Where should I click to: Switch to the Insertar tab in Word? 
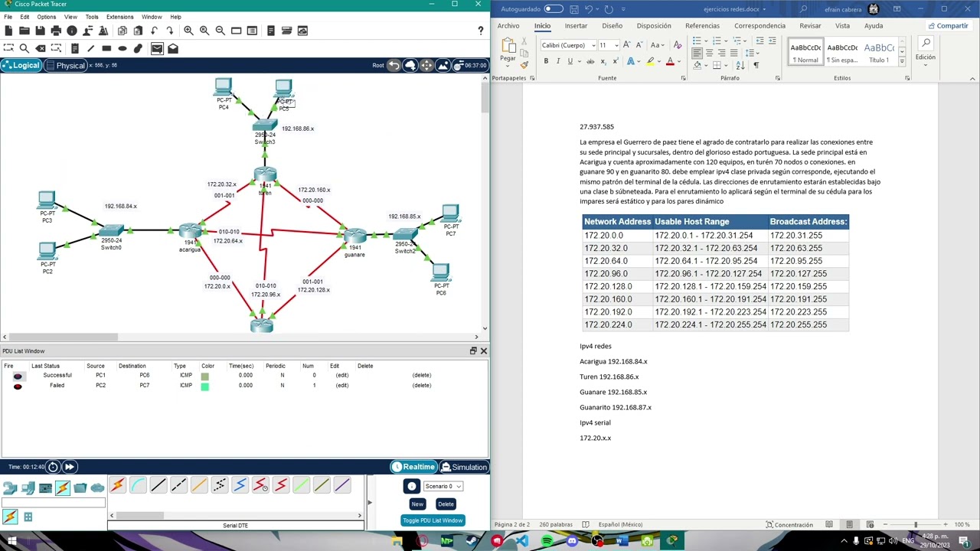[576, 26]
